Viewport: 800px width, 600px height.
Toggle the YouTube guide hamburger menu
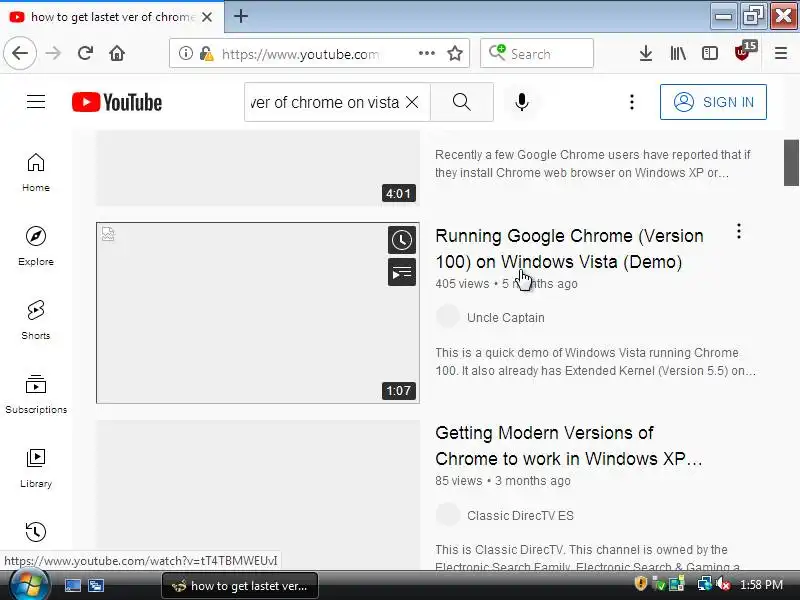pos(36,102)
